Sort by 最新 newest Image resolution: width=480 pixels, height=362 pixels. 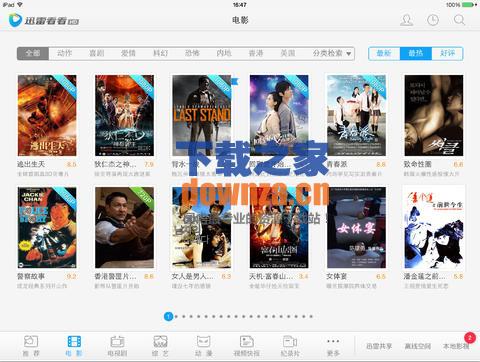coord(384,53)
